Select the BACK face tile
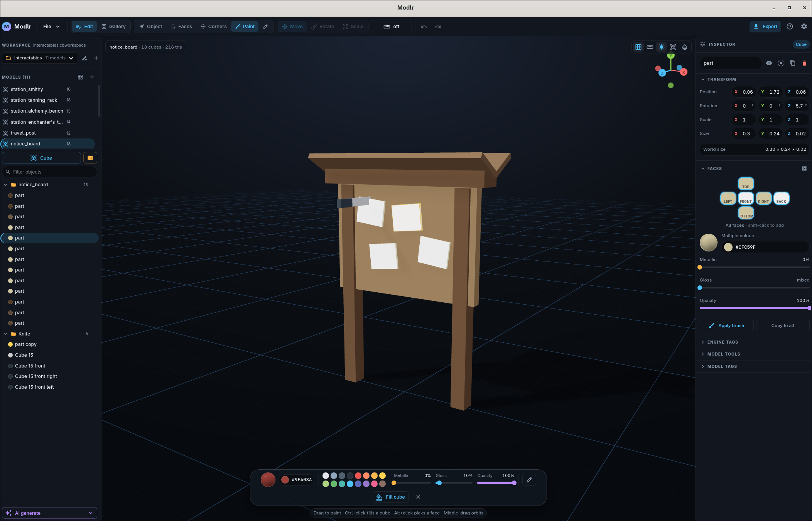This screenshot has height=521, width=812. click(781, 198)
